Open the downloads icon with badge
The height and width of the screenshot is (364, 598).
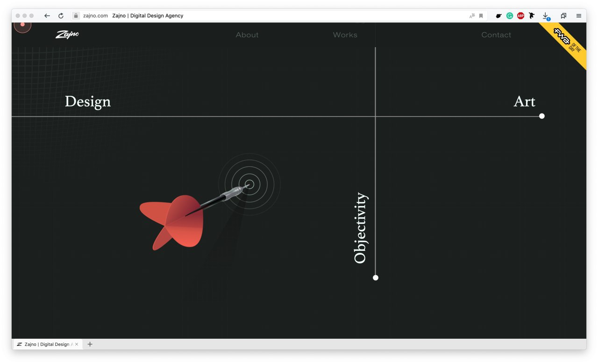pos(545,16)
